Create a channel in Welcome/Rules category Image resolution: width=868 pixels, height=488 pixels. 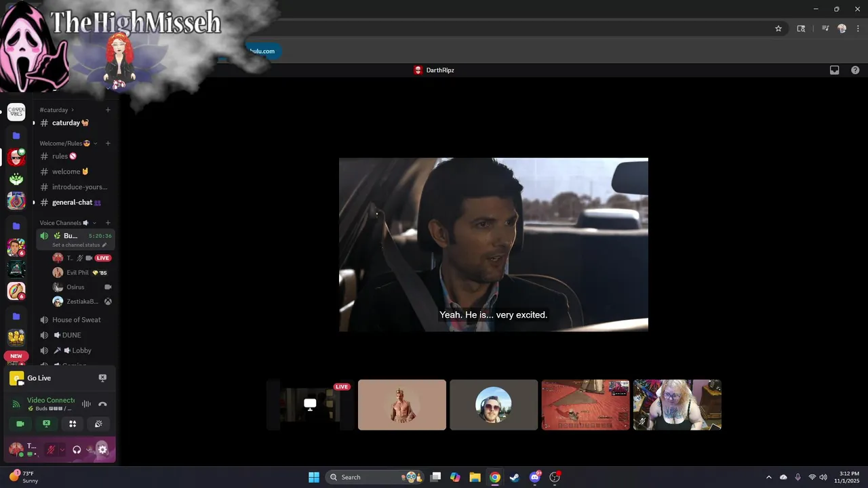point(108,144)
